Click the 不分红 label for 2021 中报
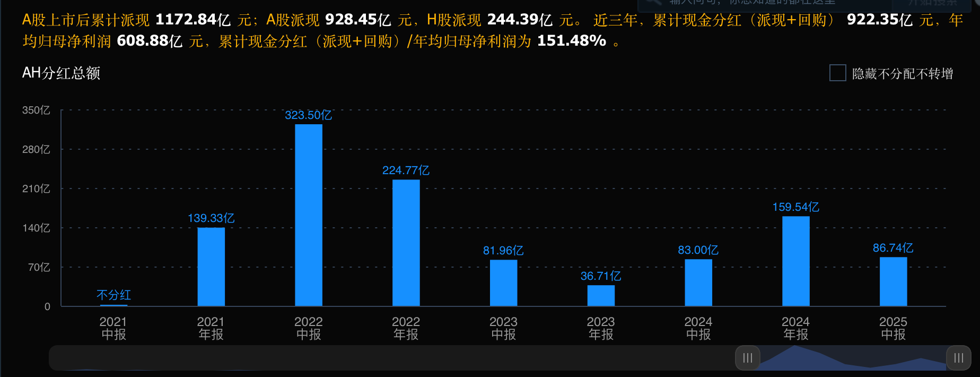The width and height of the screenshot is (980, 377). pyautogui.click(x=113, y=295)
